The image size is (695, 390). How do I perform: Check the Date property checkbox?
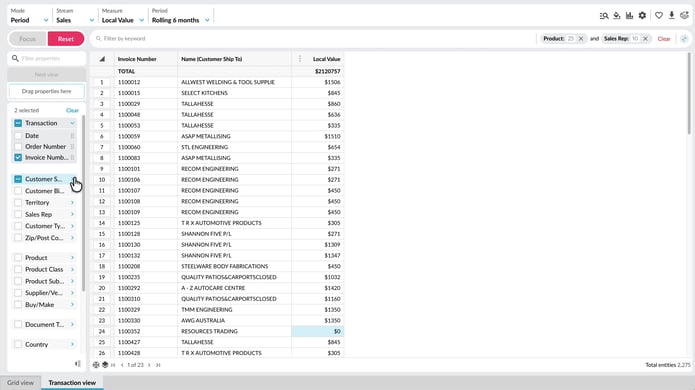pos(18,136)
